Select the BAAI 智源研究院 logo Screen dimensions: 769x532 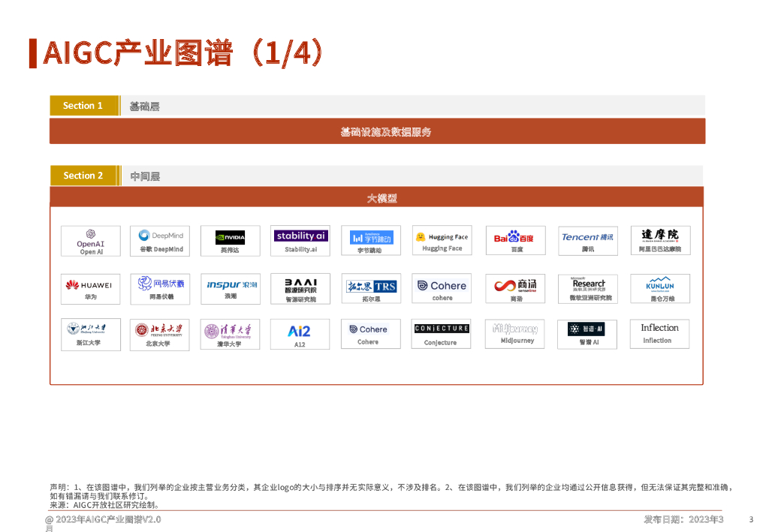pyautogui.click(x=300, y=285)
